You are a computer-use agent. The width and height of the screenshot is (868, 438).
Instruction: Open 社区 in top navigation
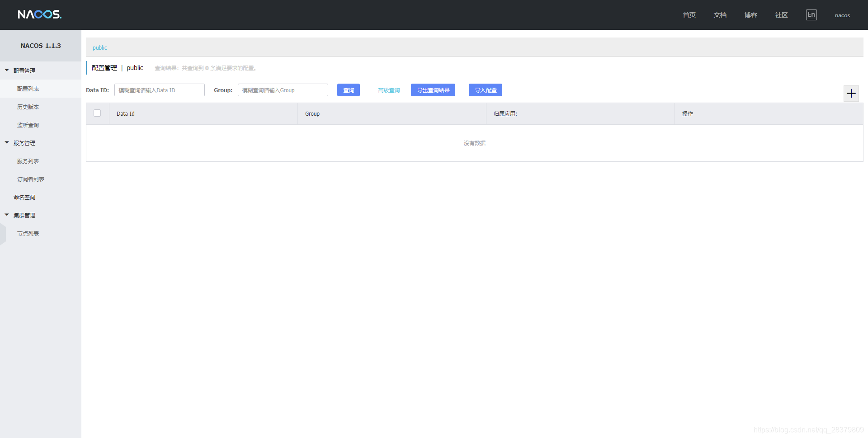click(x=782, y=15)
